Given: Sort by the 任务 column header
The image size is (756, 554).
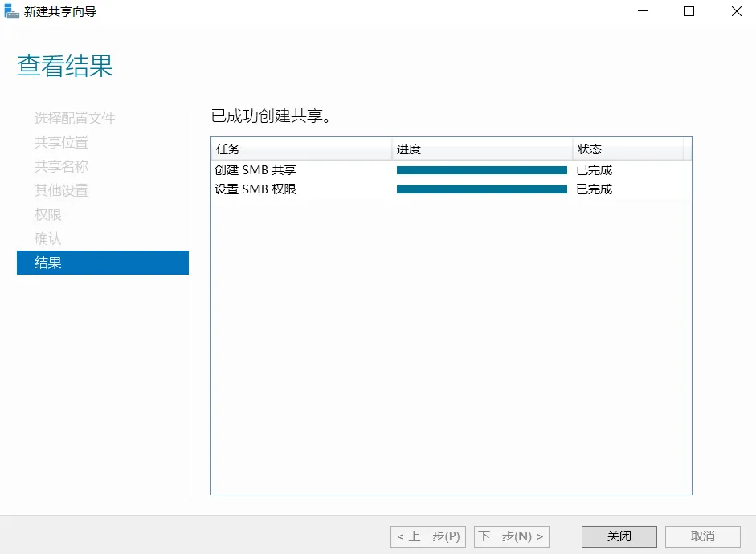Looking at the screenshot, I should coord(301,149).
